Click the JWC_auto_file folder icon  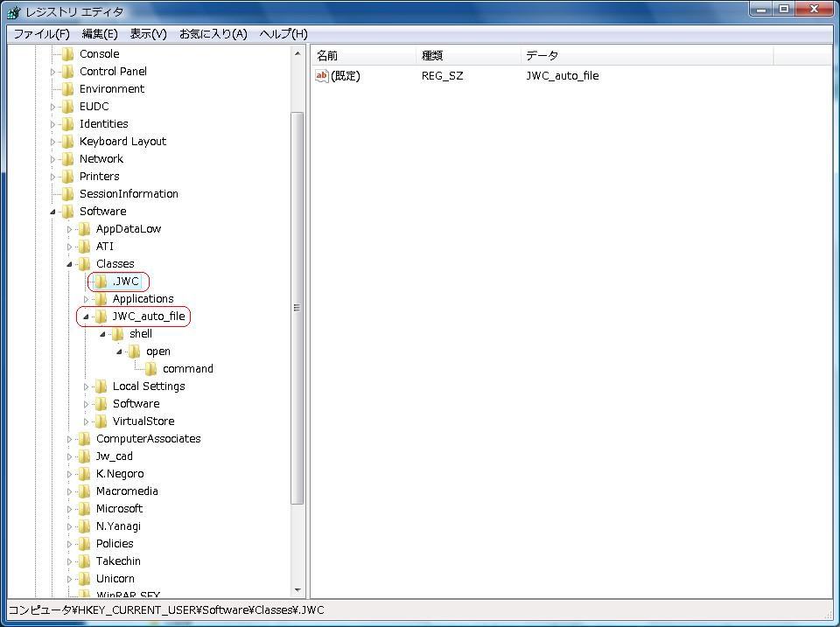coord(101,317)
